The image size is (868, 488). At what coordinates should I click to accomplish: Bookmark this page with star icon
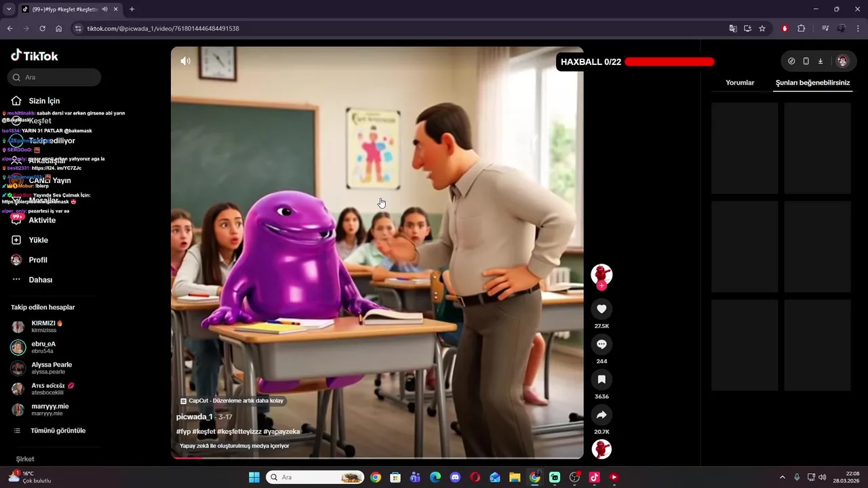coord(762,28)
